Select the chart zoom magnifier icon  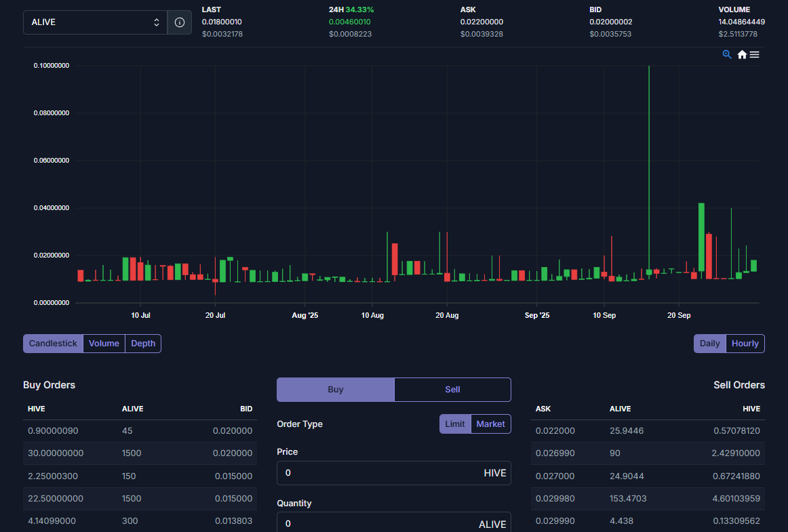pos(727,54)
